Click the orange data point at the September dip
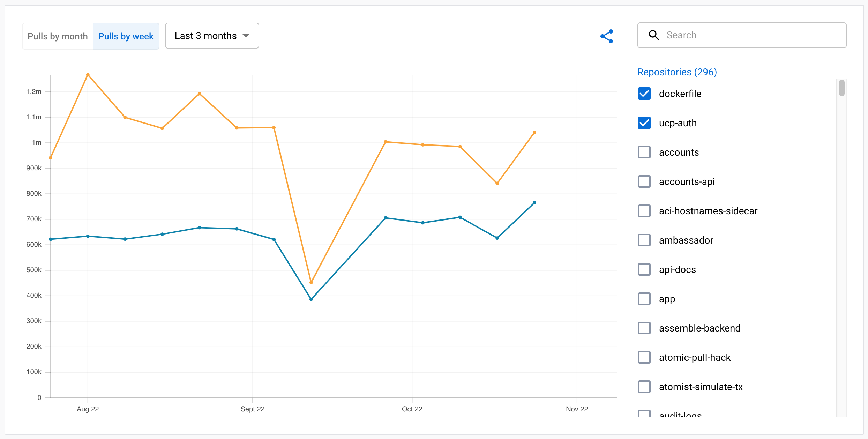This screenshot has width=868, height=439. click(311, 282)
